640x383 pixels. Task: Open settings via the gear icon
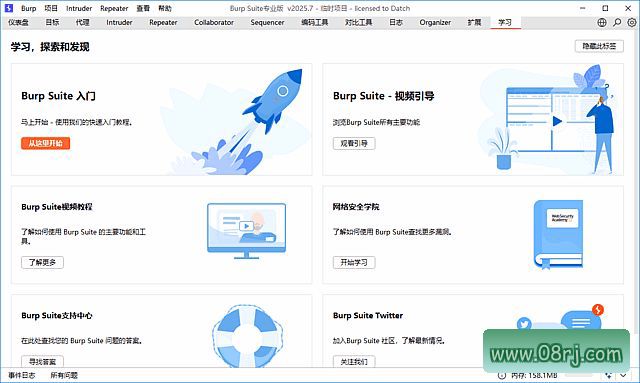tap(632, 22)
